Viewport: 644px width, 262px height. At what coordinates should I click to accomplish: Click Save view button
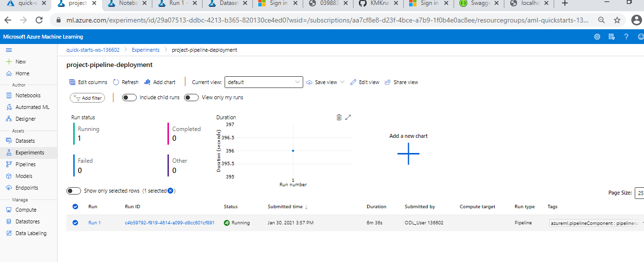click(322, 82)
